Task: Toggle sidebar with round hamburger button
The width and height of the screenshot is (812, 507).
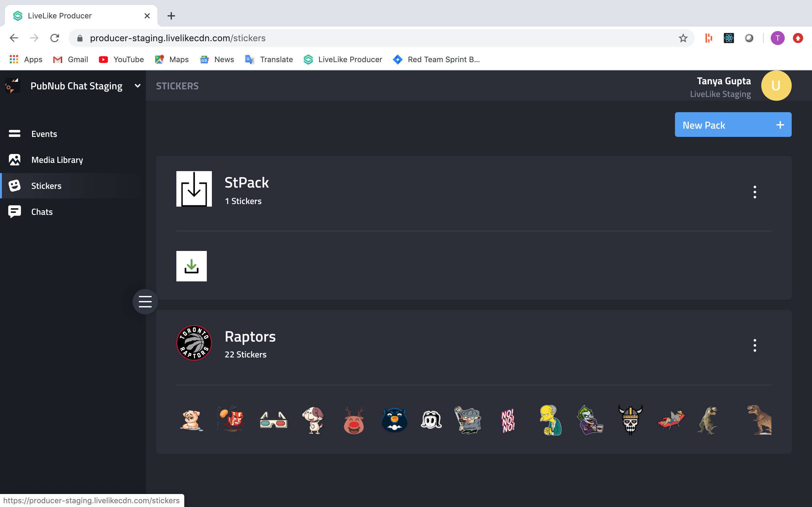Action: click(145, 301)
